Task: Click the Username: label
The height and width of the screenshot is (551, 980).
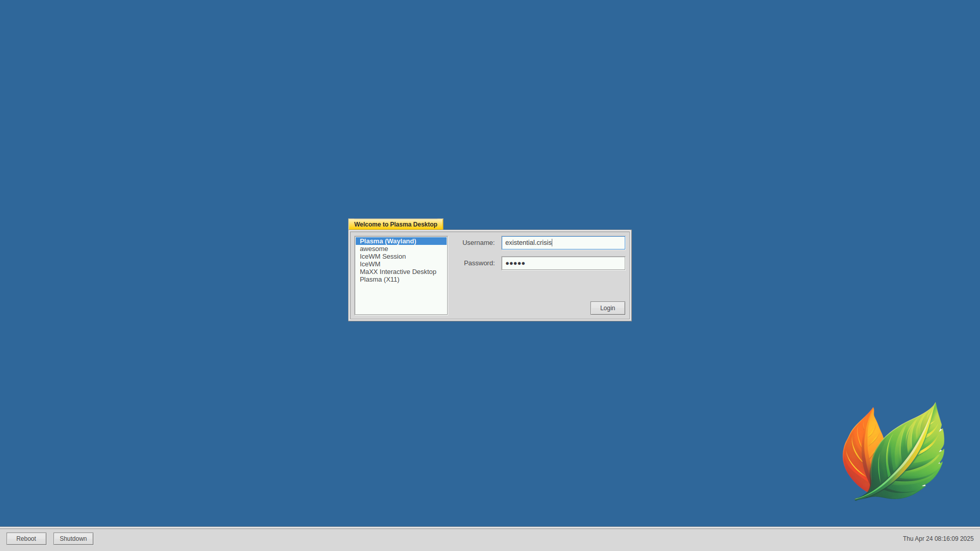Action: tap(478, 243)
